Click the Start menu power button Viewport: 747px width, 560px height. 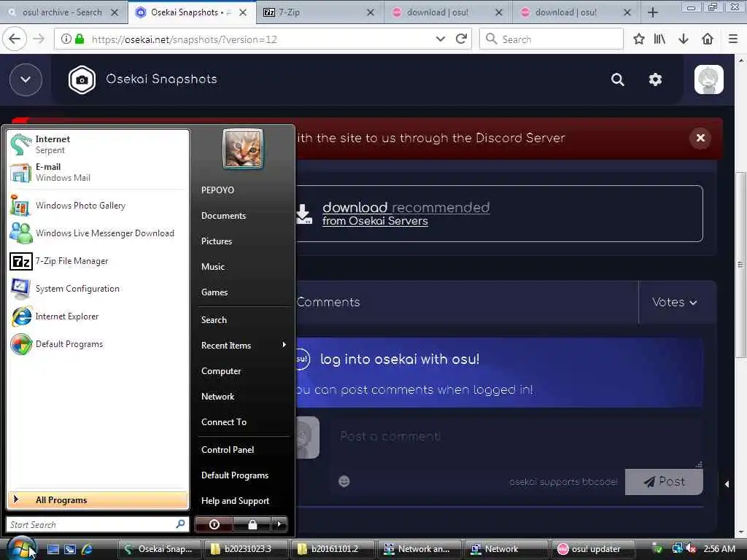(214, 524)
